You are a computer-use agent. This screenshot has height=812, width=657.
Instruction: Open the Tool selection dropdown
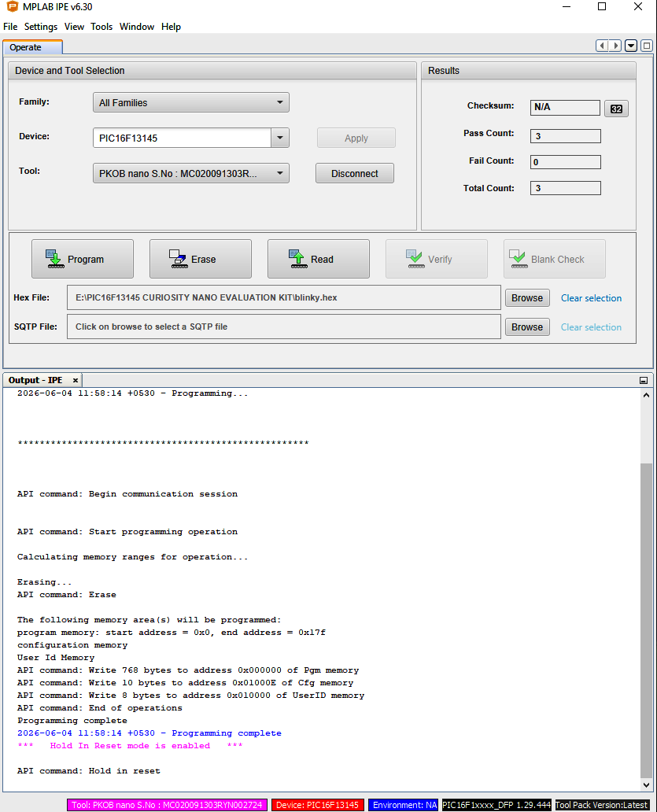(x=191, y=173)
